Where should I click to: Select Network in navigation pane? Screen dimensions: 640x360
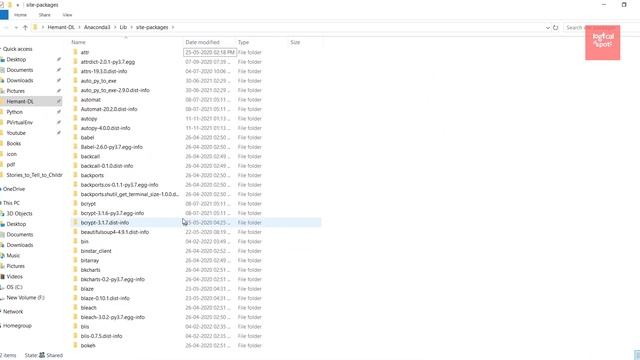coord(13,312)
